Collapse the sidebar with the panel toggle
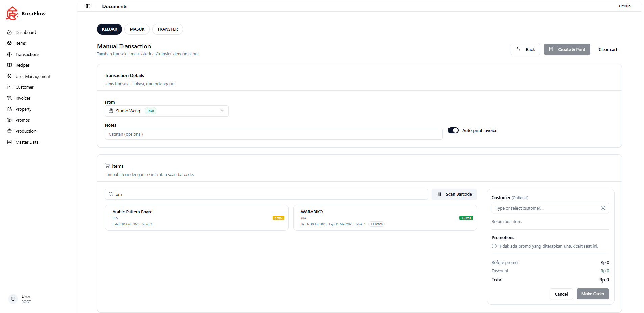The height and width of the screenshot is (313, 644). (x=88, y=6)
